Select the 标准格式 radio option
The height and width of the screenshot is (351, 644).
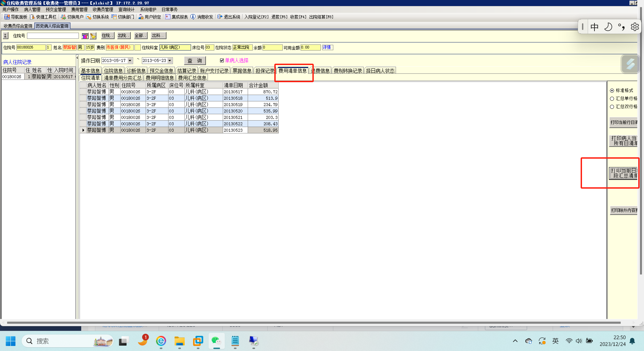[612, 91]
